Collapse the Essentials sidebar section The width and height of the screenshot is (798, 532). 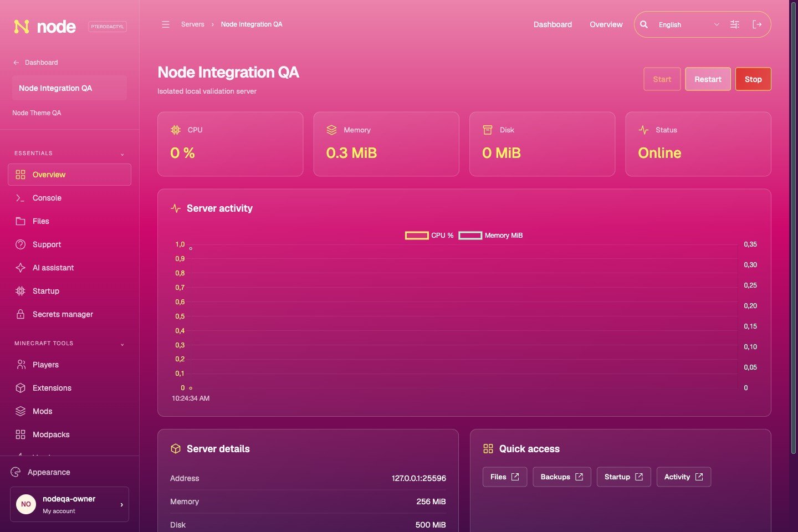[x=69, y=154]
